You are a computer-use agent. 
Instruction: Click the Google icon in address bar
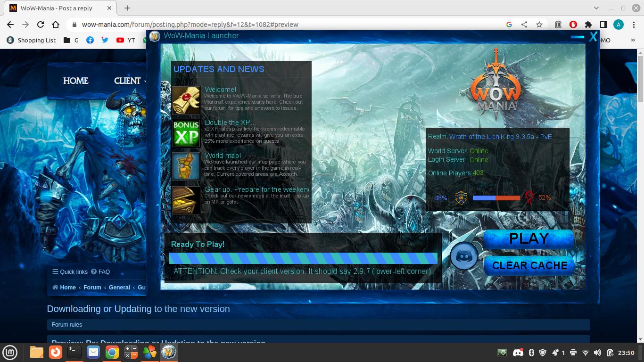509,25
